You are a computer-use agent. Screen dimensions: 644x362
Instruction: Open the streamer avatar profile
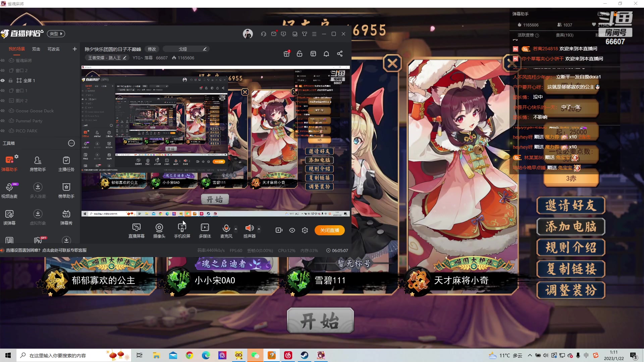[248, 34]
